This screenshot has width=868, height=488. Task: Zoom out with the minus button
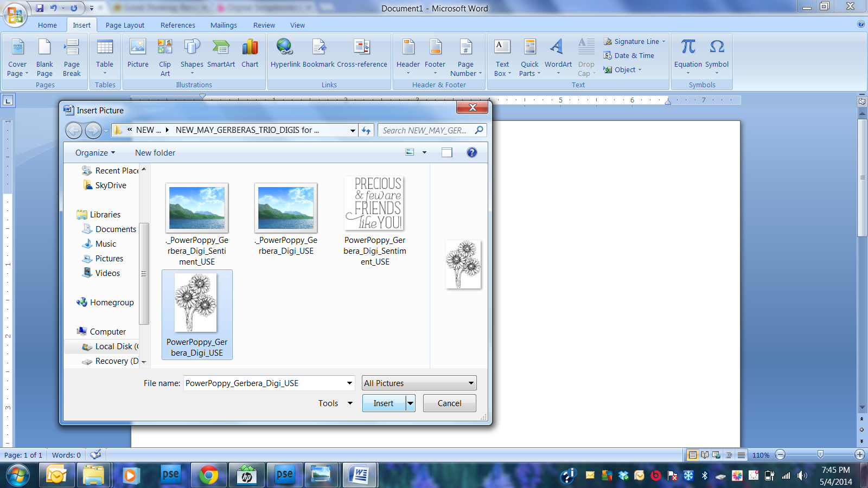[780, 454]
